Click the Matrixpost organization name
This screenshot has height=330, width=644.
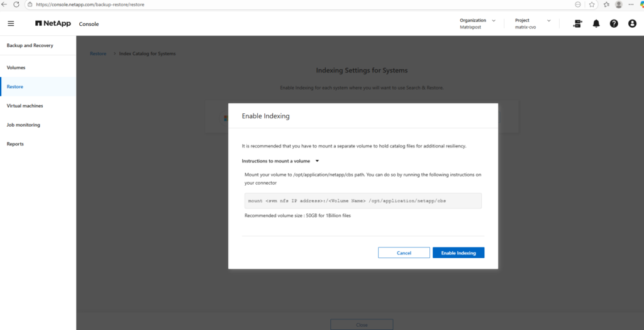pos(470,27)
